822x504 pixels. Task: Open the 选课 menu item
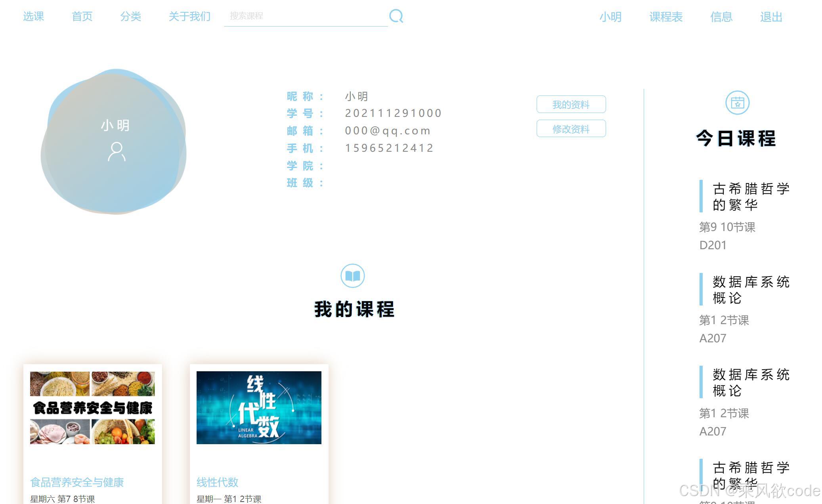point(33,16)
